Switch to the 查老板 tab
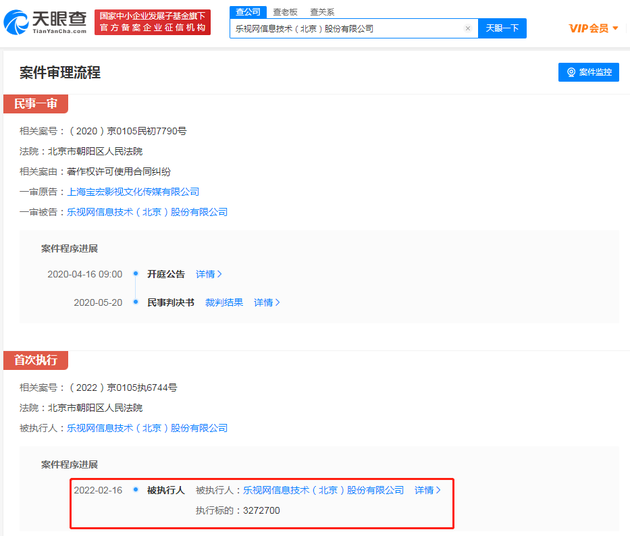The width and height of the screenshot is (630, 536). tap(285, 12)
